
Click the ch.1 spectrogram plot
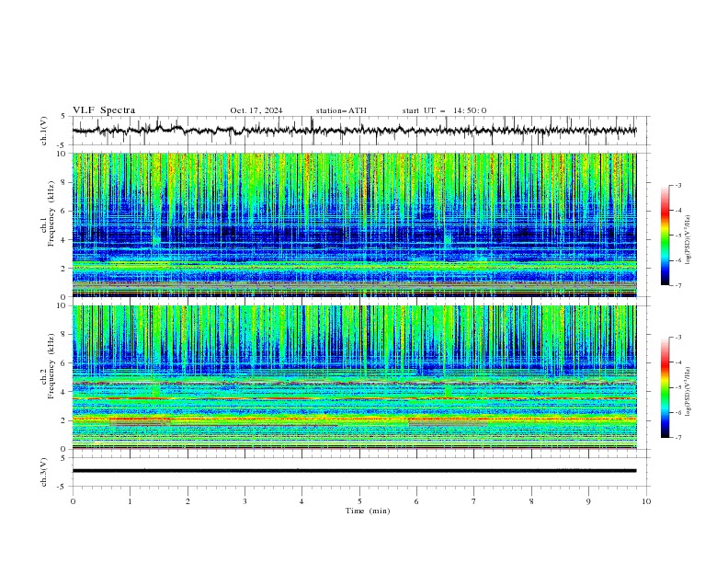354,224
